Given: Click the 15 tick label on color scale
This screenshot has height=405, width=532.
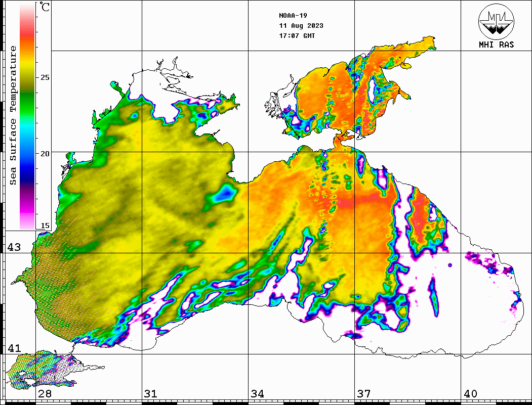Looking at the screenshot, I should point(45,226).
